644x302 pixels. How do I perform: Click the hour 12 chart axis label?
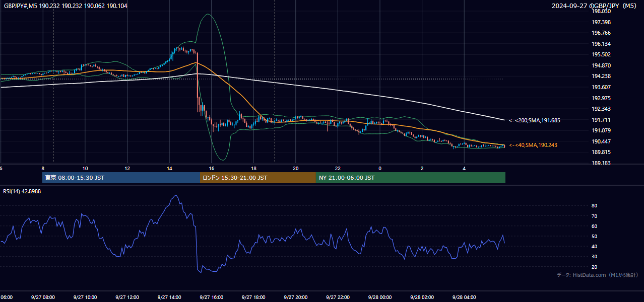(x=127, y=168)
